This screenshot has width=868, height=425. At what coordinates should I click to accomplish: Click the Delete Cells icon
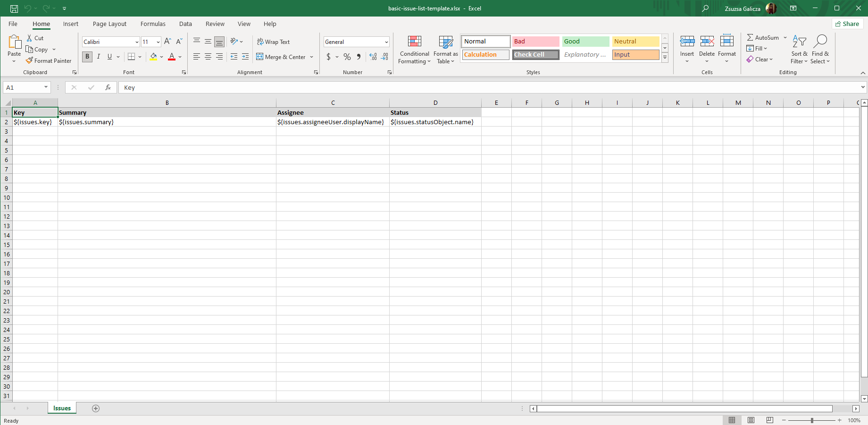(x=707, y=42)
